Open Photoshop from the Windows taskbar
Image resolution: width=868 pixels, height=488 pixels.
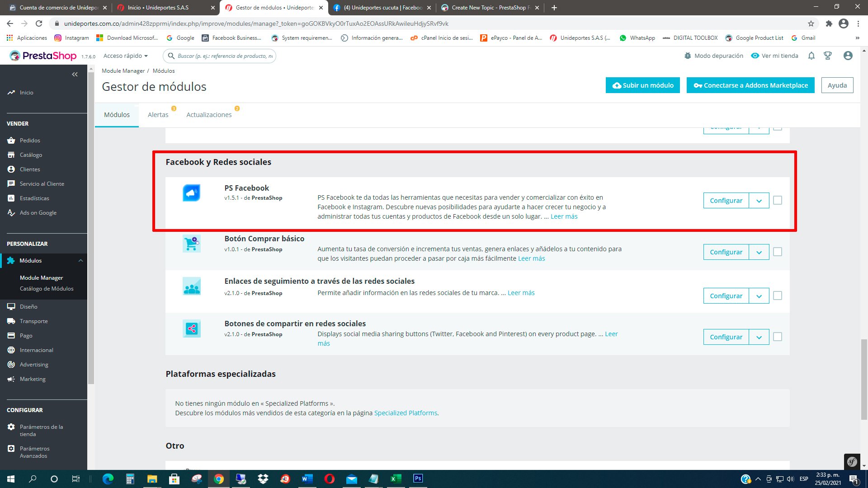(418, 479)
